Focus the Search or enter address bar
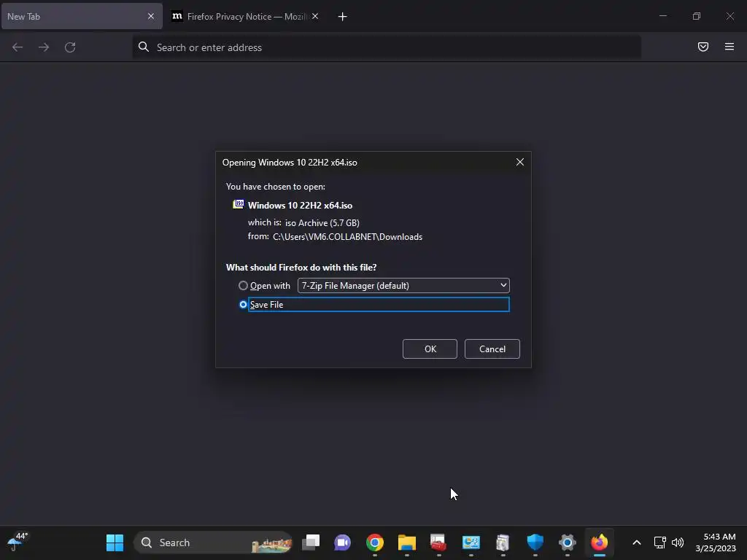Screen dimensions: 747x560 pos(387,47)
